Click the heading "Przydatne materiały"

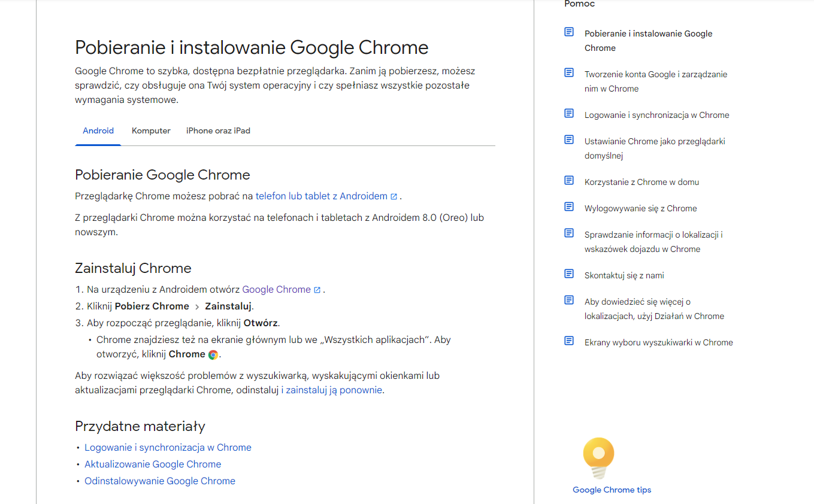click(x=140, y=426)
